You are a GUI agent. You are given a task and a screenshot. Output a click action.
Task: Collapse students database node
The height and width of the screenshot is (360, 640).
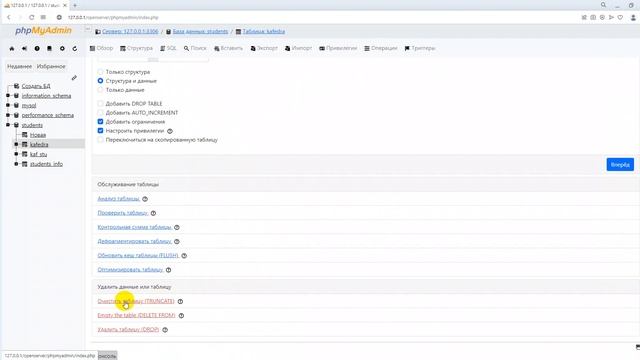pyautogui.click(x=8, y=125)
